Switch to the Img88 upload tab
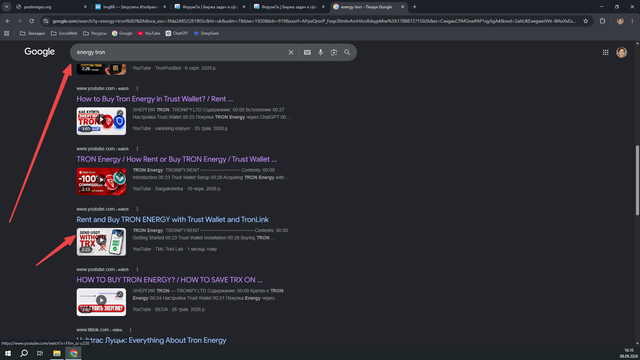 click(130, 7)
